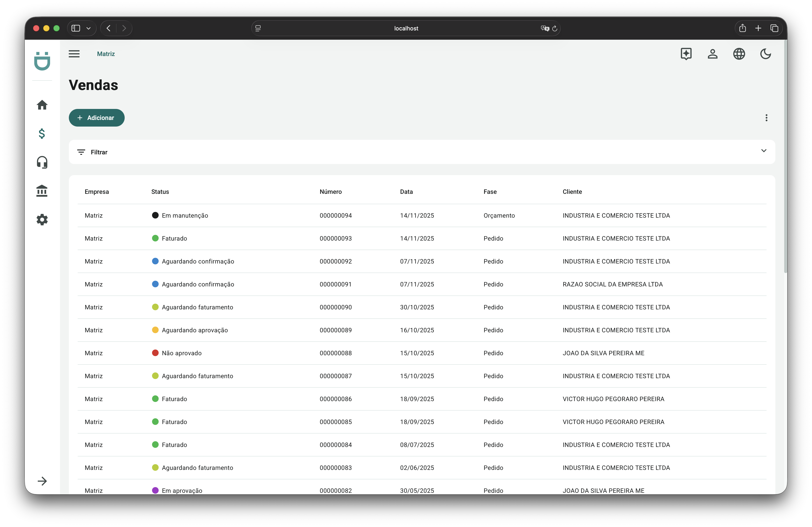Open the headset Support section
Image resolution: width=812 pixels, height=527 pixels.
42,162
